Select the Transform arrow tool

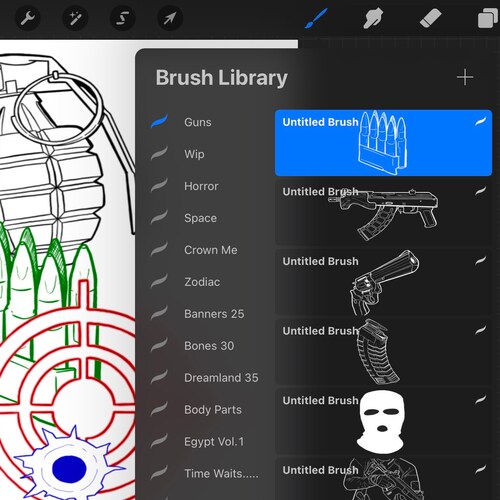tap(170, 18)
